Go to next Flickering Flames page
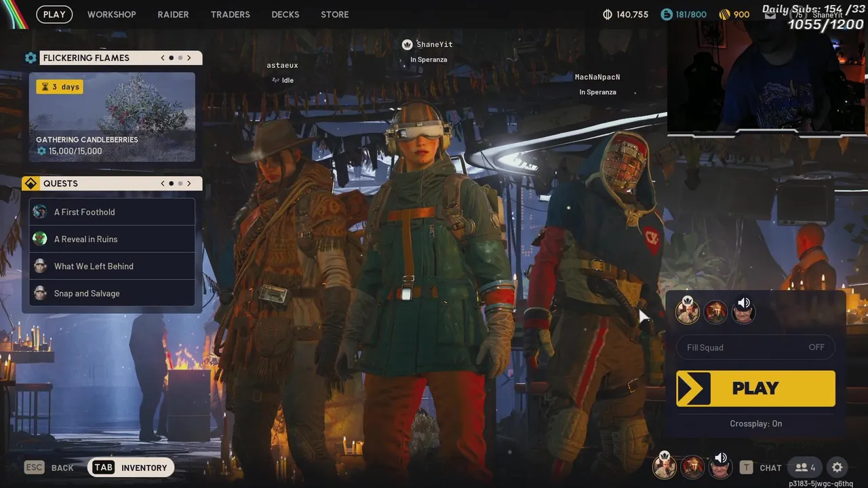This screenshot has width=868, height=488. pos(189,58)
